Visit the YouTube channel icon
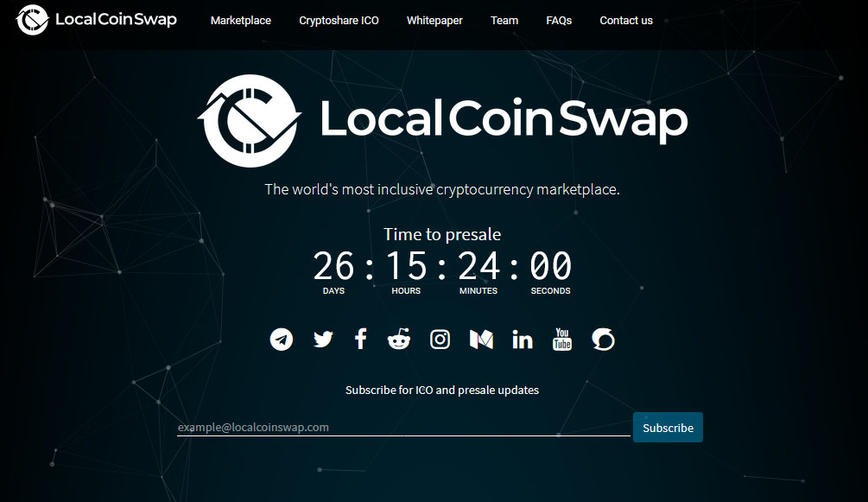Viewport: 868px width, 502px height. tap(562, 339)
